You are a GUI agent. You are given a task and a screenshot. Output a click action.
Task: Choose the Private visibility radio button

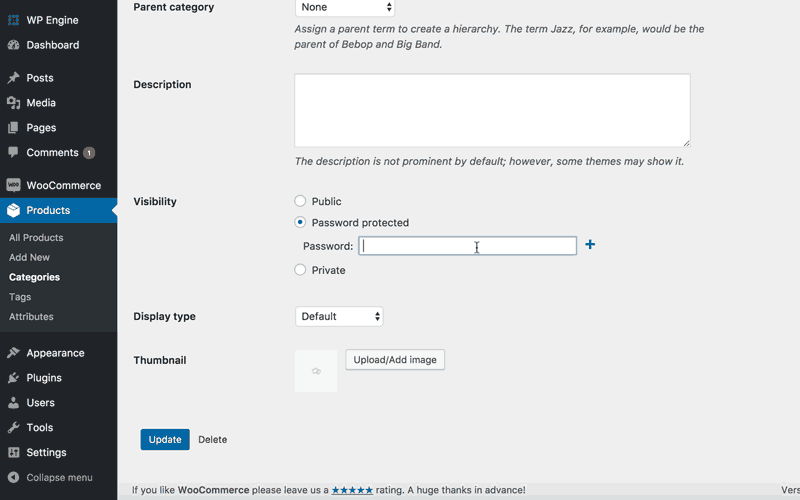coord(300,269)
